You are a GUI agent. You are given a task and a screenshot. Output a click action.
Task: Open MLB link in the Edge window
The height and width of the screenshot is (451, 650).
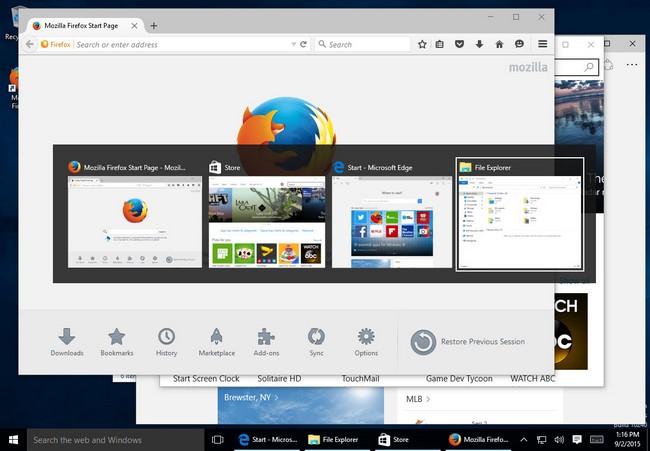pyautogui.click(x=418, y=399)
